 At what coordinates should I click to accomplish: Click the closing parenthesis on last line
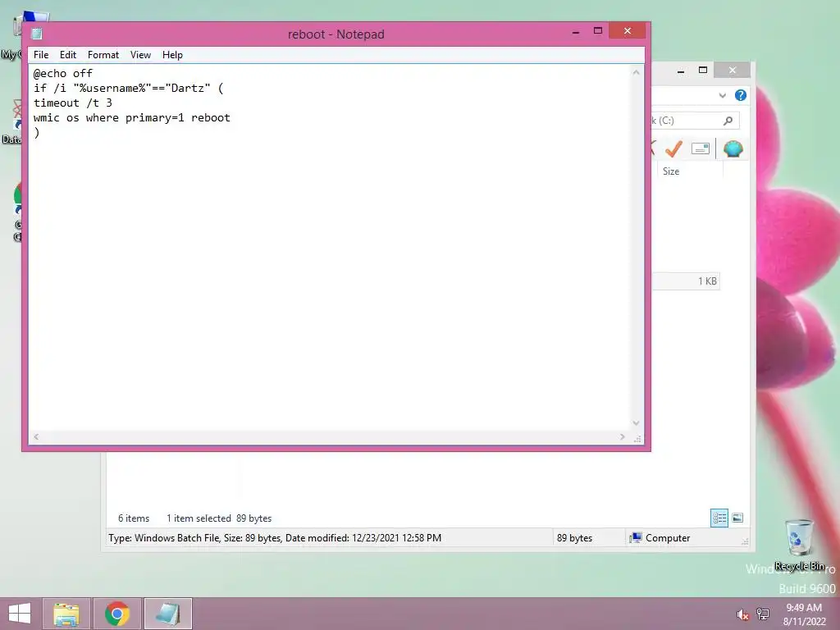[36, 132]
